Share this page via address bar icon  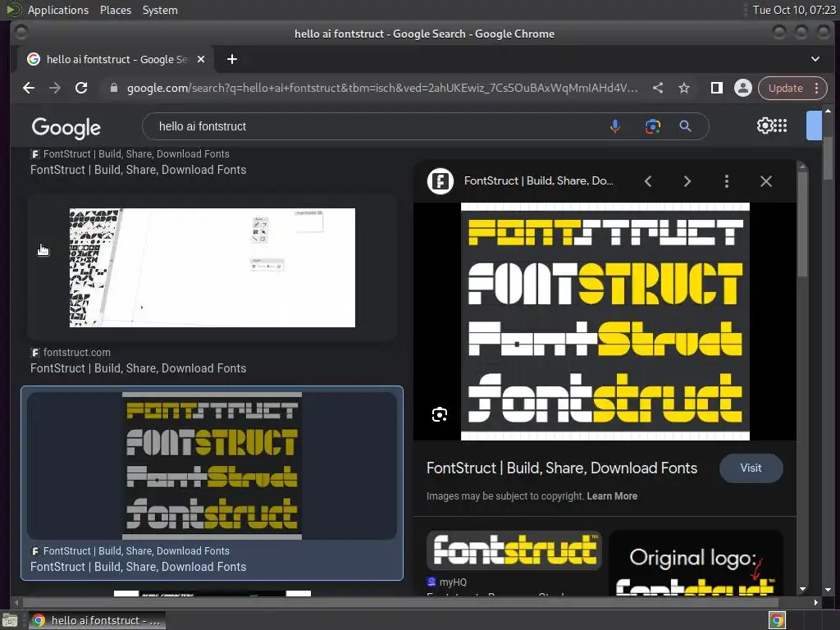pyautogui.click(x=658, y=88)
